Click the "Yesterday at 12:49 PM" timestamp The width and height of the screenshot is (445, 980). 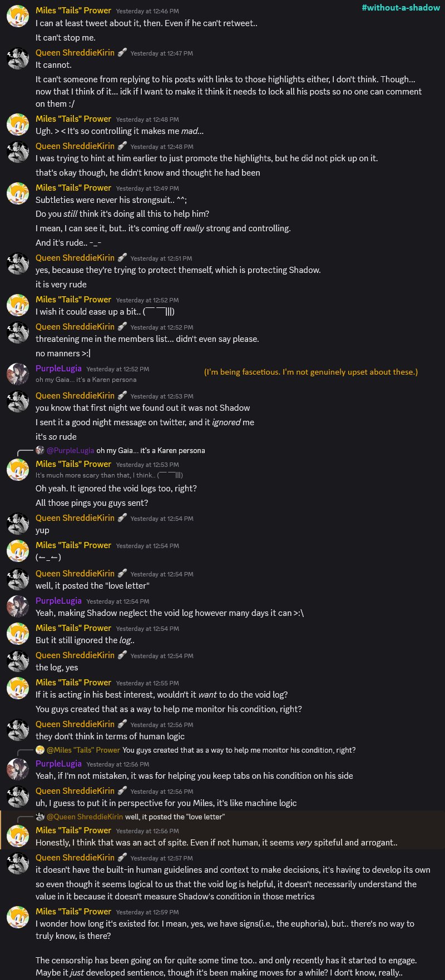(x=147, y=188)
